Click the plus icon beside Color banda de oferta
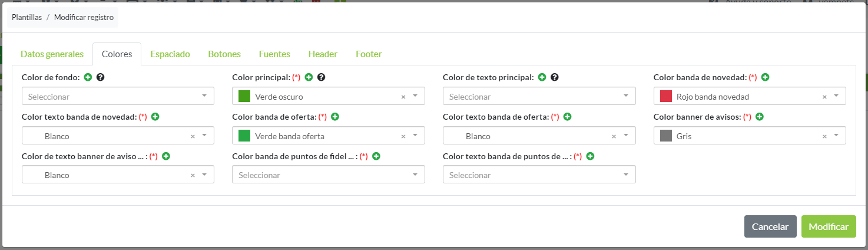The width and height of the screenshot is (868, 250). coord(335,117)
